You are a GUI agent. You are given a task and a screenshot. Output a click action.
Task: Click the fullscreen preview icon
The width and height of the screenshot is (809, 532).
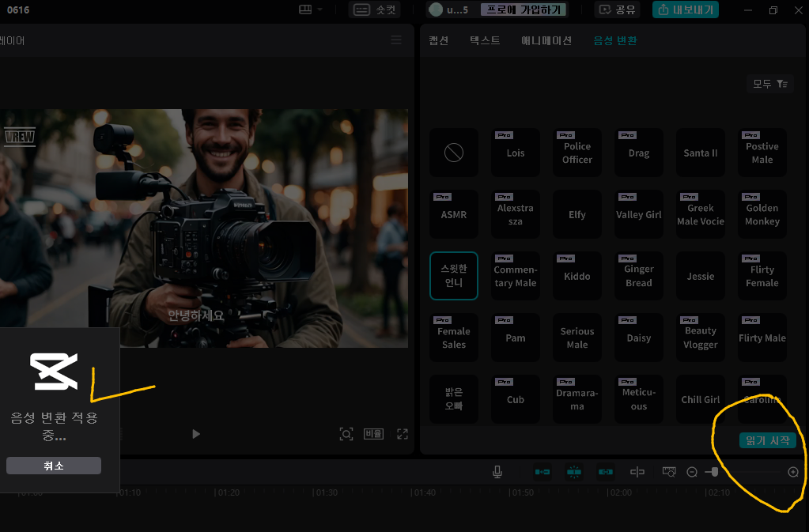pos(403,434)
